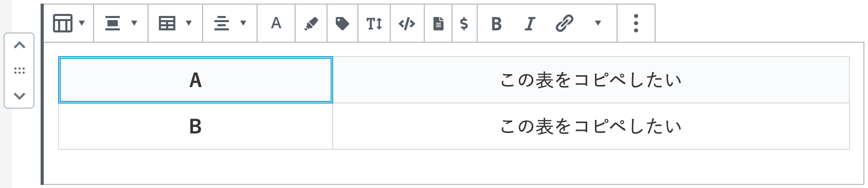Open the edit table icon
This screenshot has width=868, height=188.
click(167, 23)
